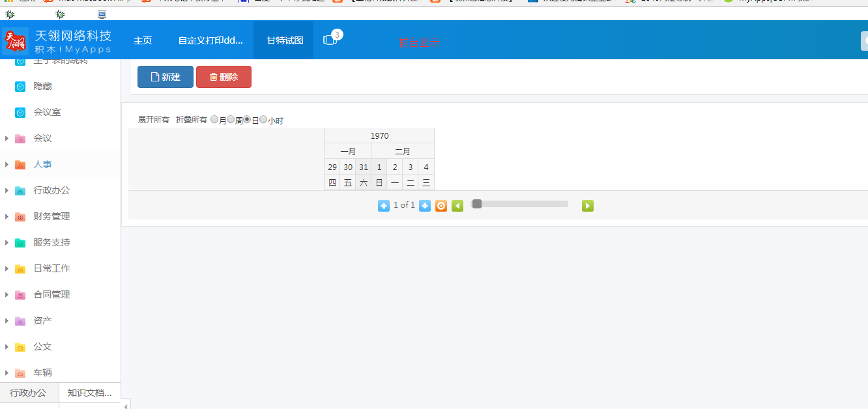The image size is (868, 409).
Task: Click the 四 weekday cell in Gantt header
Action: pos(332,182)
